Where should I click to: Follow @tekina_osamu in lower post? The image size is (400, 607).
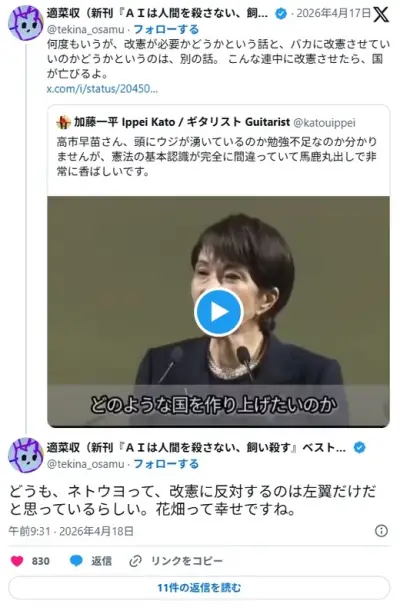tap(166, 464)
